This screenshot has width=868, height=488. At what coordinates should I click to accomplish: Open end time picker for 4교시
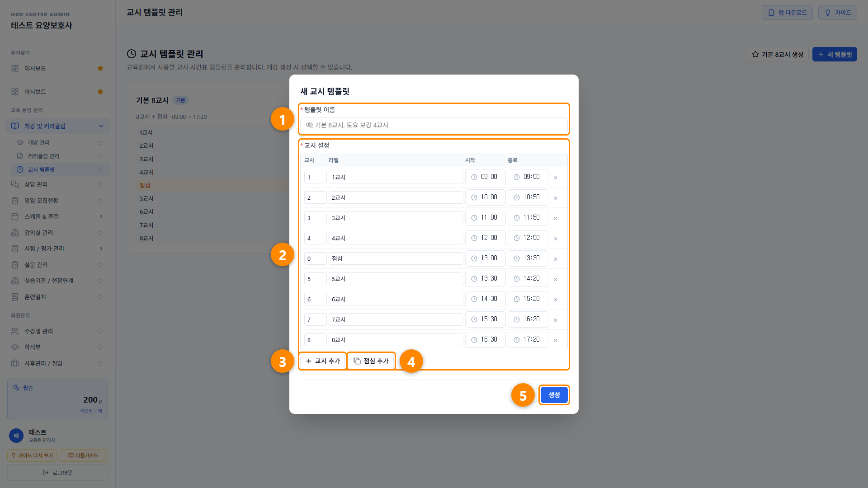pyautogui.click(x=528, y=238)
